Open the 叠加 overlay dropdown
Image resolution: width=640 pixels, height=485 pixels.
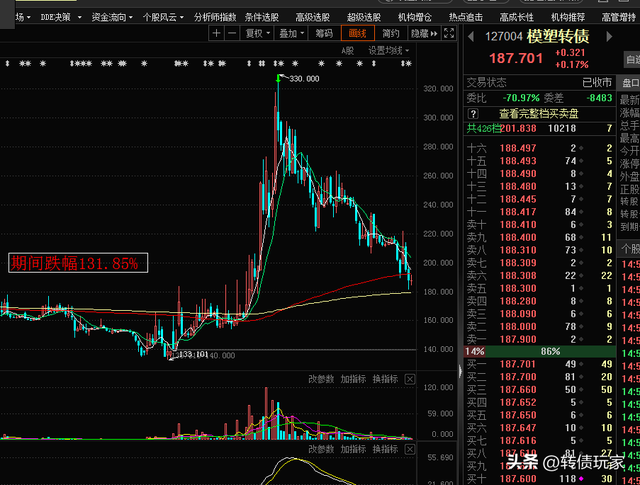(x=291, y=33)
